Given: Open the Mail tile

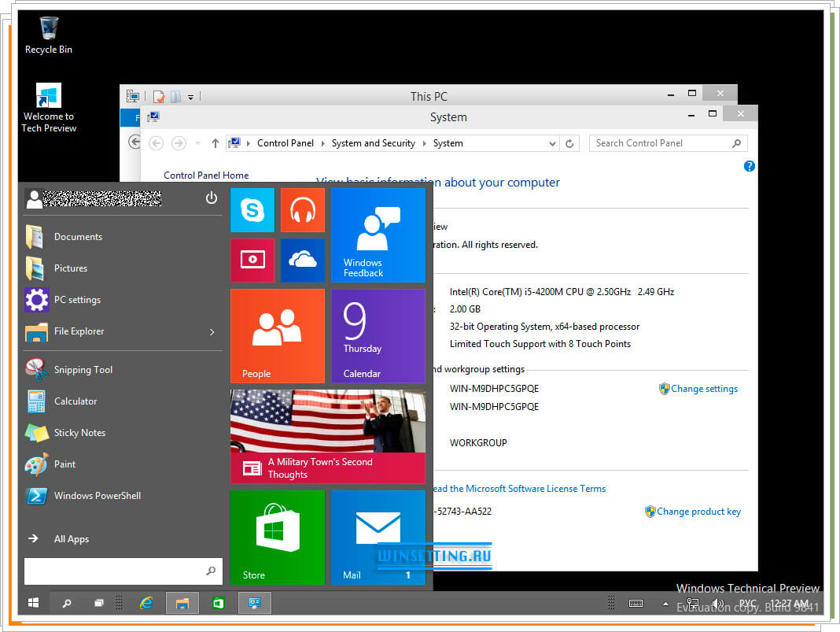Looking at the screenshot, I should point(378,538).
